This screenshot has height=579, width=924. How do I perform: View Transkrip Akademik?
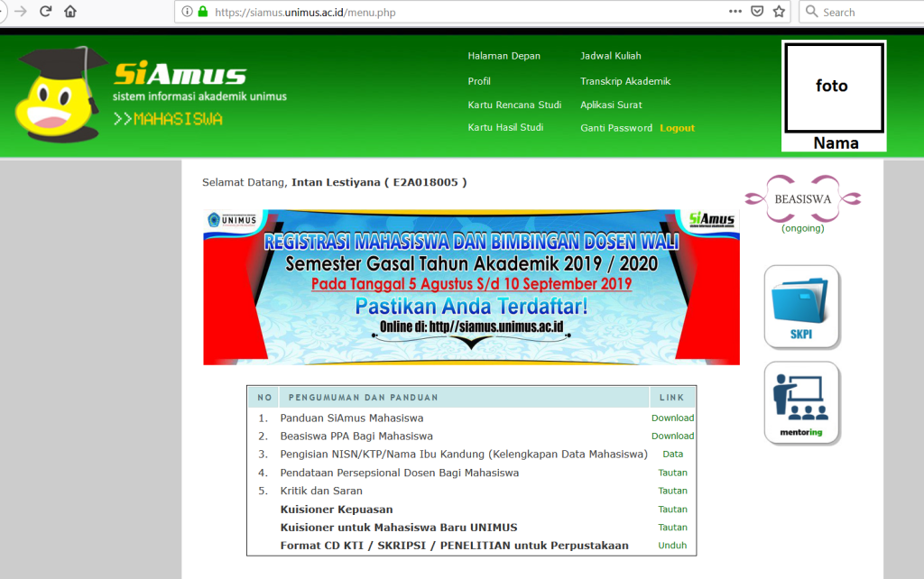click(x=625, y=81)
